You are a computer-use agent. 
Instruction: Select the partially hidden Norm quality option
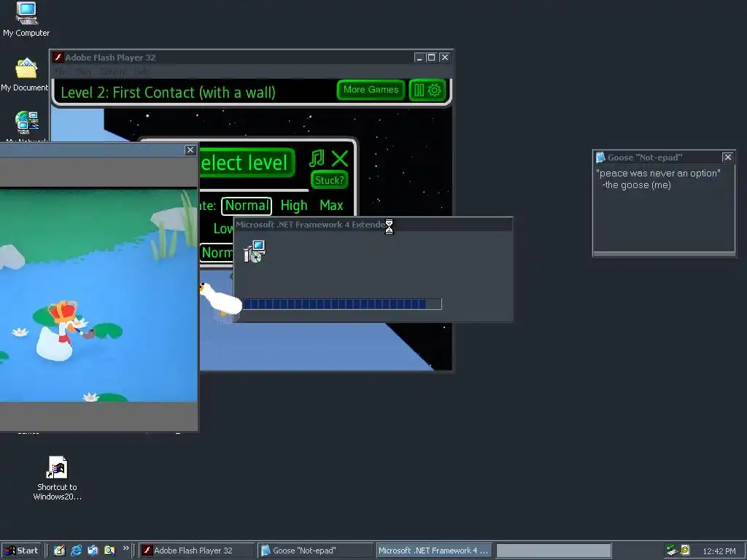[x=216, y=252]
